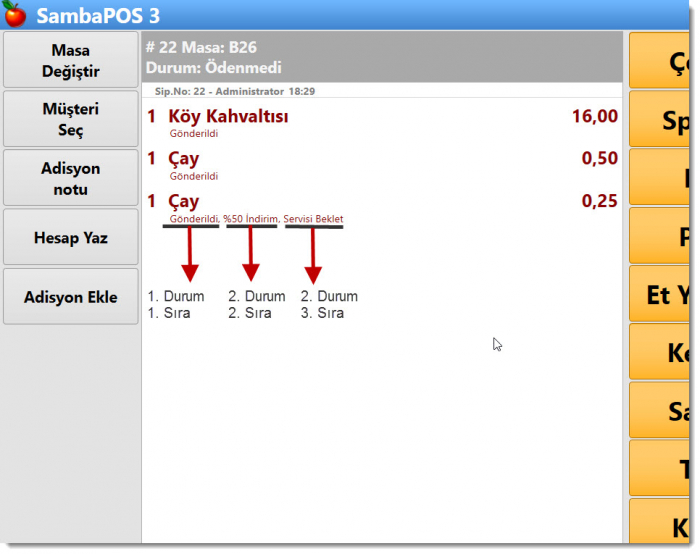Select the Çay order priced 0,50
Viewport: 700px width, 554px height.
click(x=184, y=159)
